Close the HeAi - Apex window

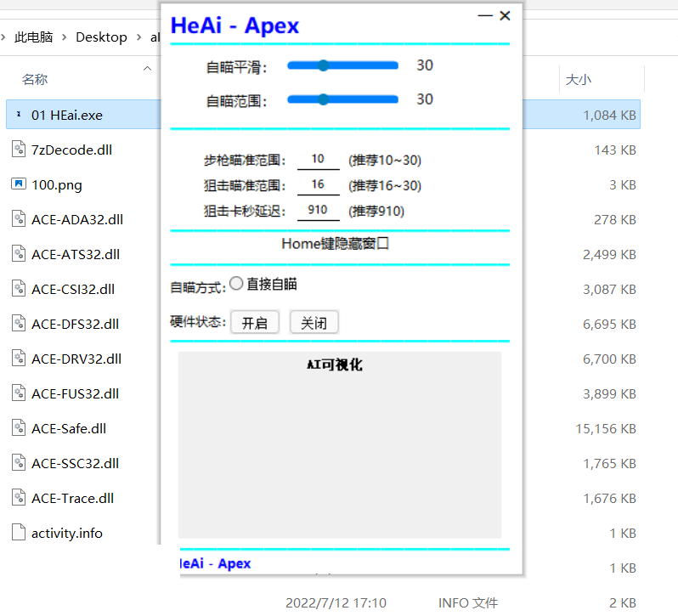point(505,16)
